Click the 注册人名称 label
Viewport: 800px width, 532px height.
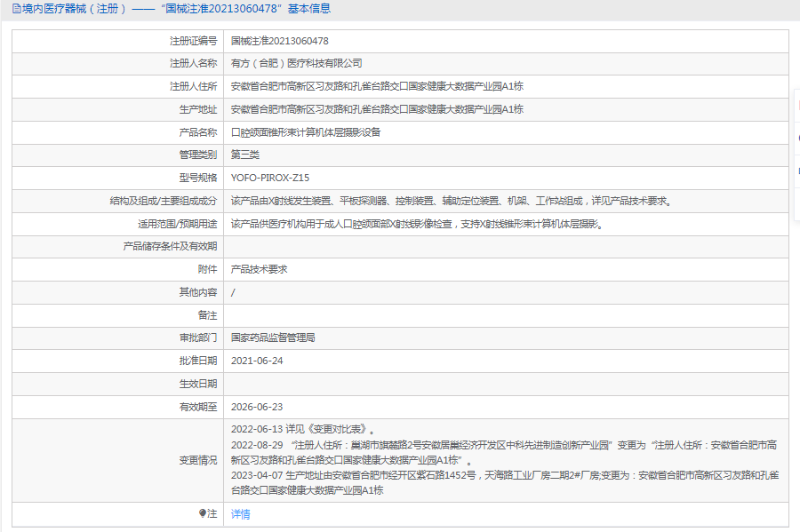coord(194,63)
